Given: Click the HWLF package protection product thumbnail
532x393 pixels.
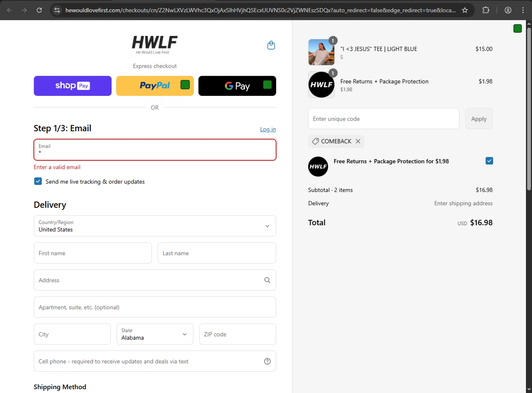Looking at the screenshot, I should (321, 84).
